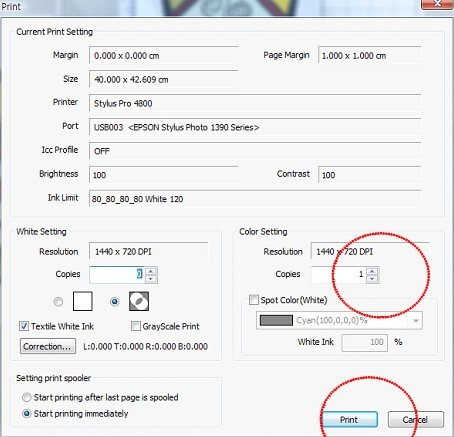The image size is (454, 437).
Task: Click the White Setting Copies field
Action: pyautogui.click(x=117, y=275)
